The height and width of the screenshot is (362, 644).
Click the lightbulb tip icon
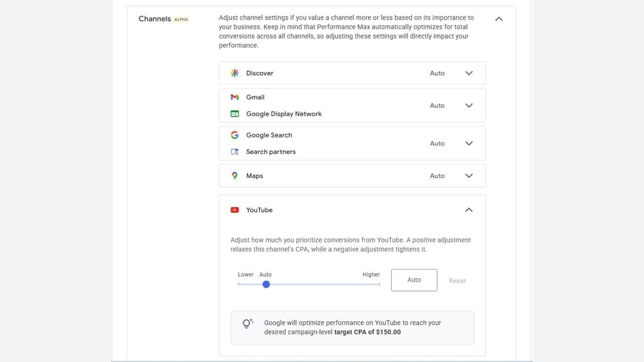pyautogui.click(x=247, y=324)
